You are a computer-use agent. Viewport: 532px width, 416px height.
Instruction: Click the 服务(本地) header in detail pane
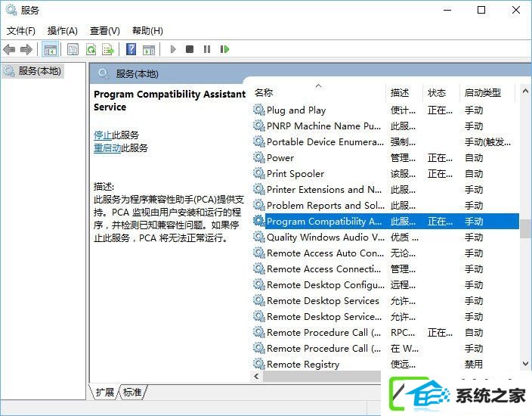[137, 73]
